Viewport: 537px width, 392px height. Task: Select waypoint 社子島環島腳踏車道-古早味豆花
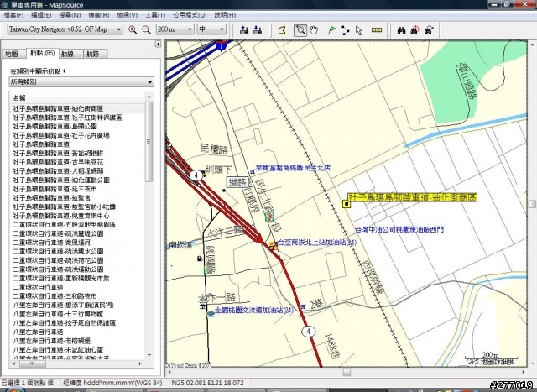[x=77, y=162]
